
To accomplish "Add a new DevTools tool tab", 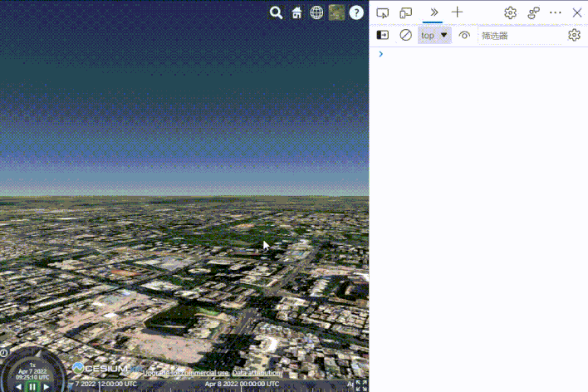I will pos(457,12).
